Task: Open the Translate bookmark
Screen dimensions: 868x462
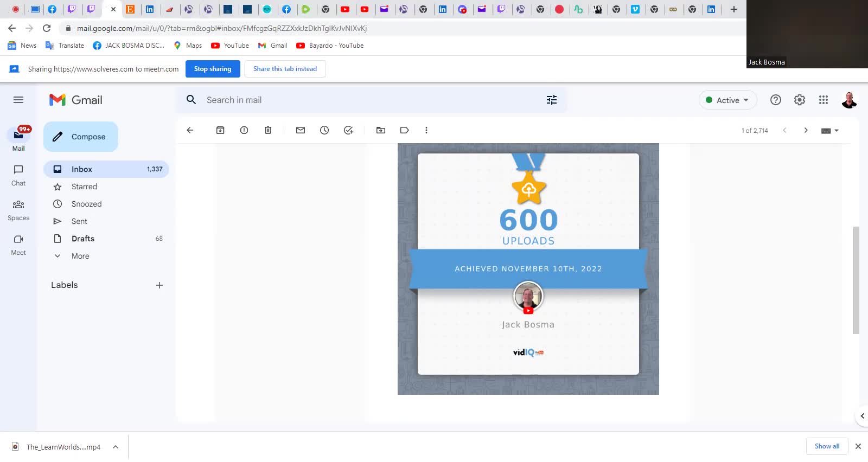Action: click(65, 46)
